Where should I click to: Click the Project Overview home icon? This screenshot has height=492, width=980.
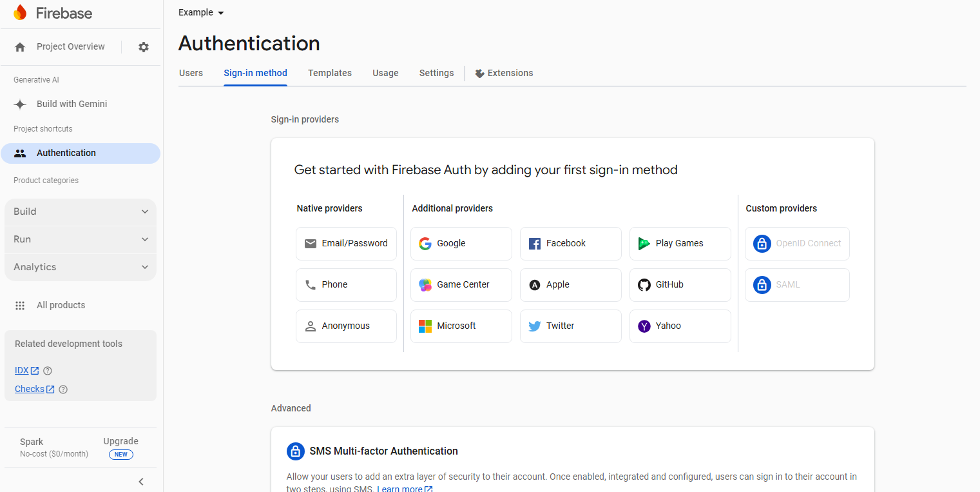pyautogui.click(x=20, y=47)
